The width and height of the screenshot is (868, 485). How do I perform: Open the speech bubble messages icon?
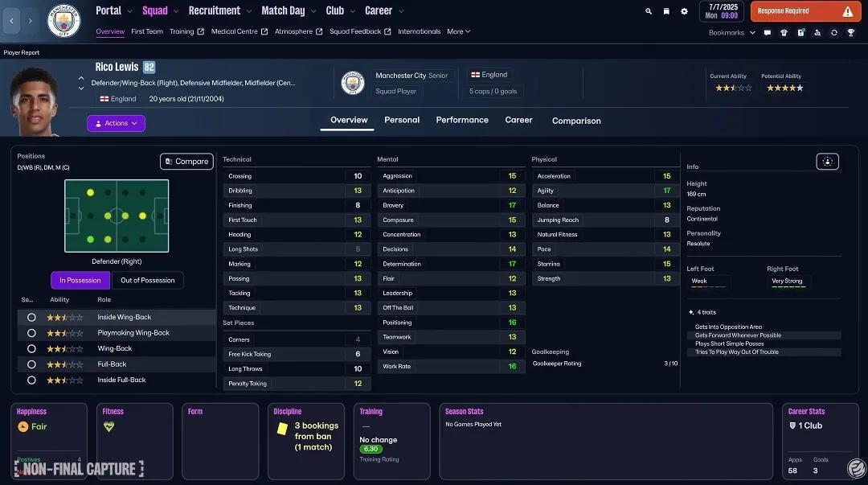point(767,33)
